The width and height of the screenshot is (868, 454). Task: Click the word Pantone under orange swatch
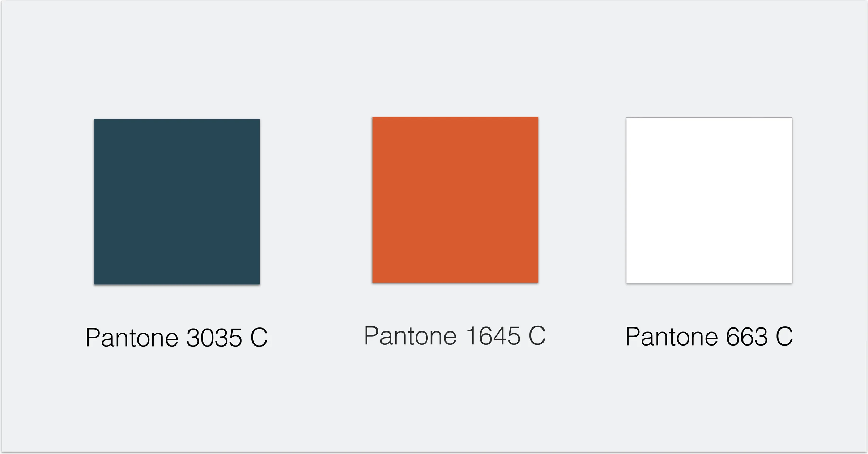click(410, 336)
